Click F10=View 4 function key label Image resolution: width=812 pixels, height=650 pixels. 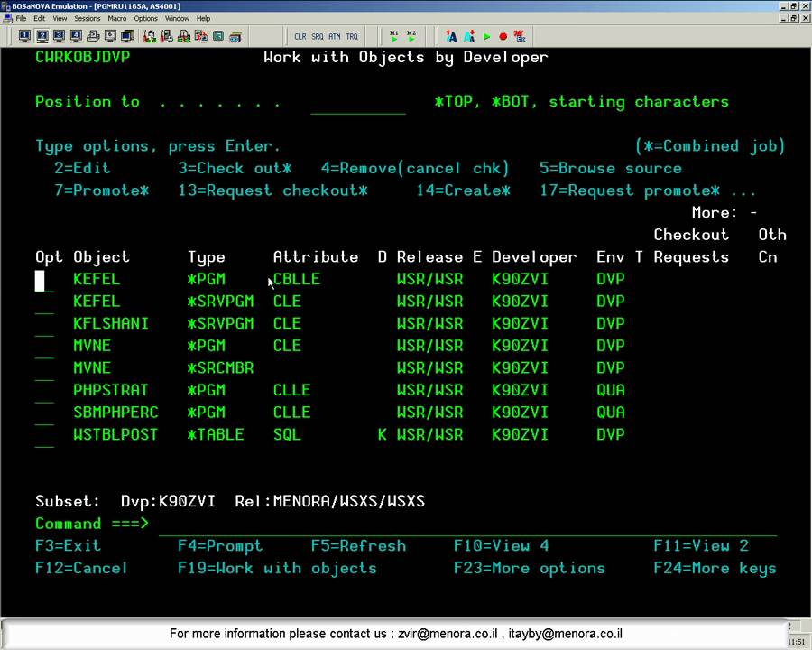(x=502, y=546)
